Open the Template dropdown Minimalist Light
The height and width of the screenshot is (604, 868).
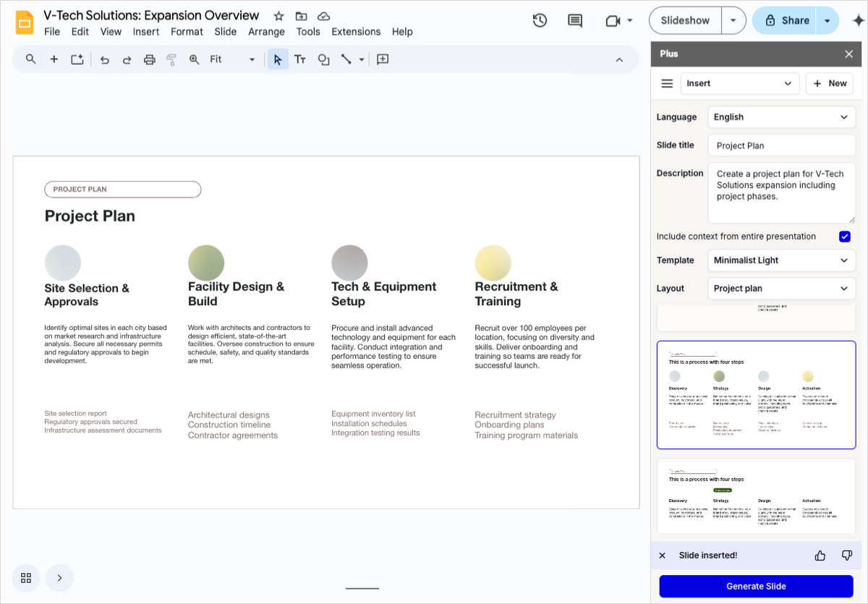[x=782, y=260]
